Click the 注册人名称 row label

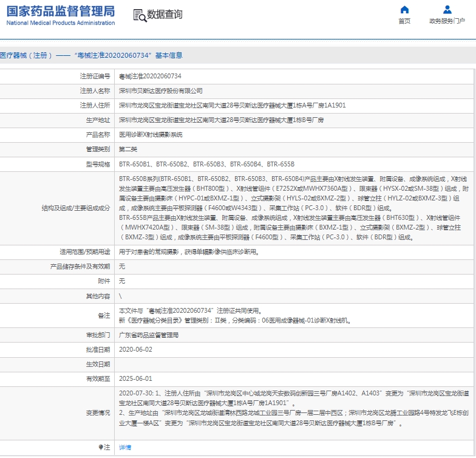coord(95,91)
